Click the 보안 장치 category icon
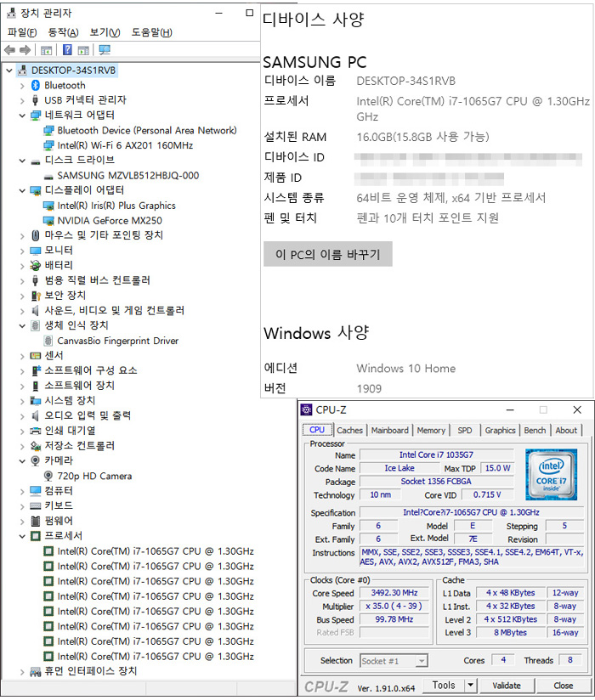Image resolution: width=595 pixels, height=700 pixels. 36,296
